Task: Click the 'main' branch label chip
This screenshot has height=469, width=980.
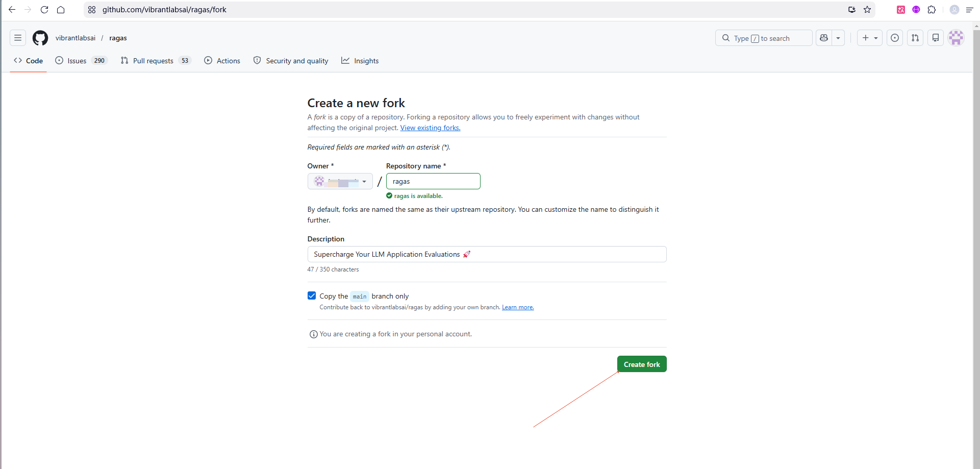Action: [360, 296]
